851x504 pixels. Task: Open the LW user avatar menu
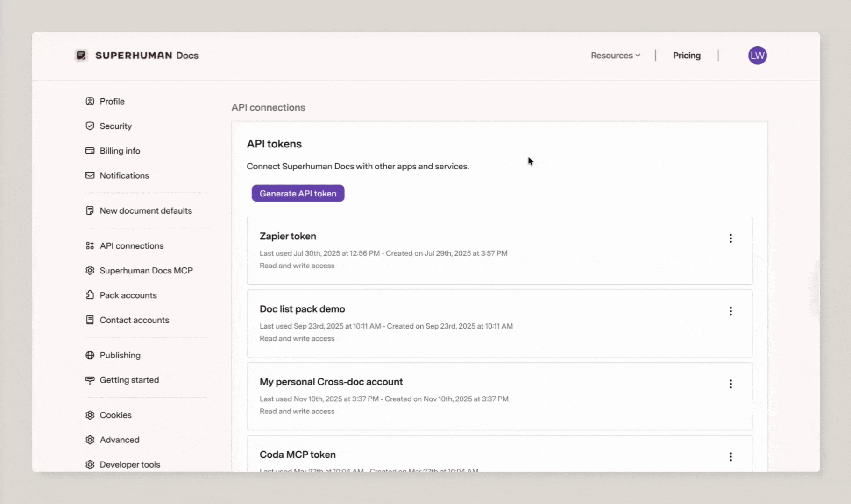point(757,56)
